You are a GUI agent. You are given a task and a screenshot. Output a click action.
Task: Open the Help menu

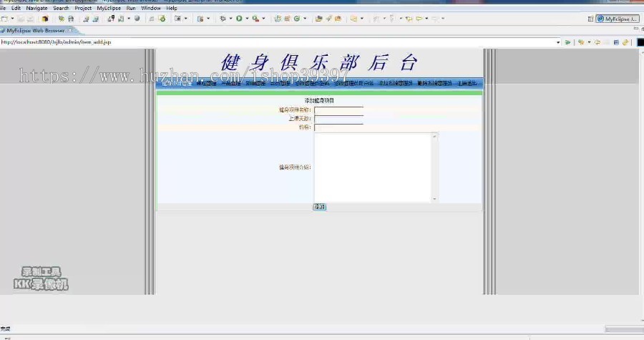(x=172, y=8)
